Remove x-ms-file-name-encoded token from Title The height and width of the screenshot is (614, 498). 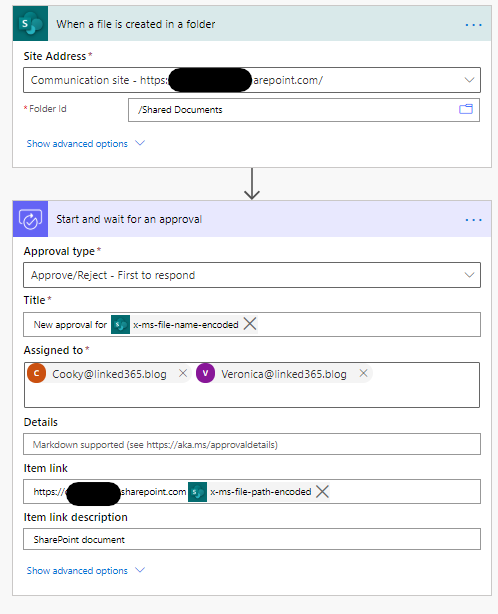pos(250,324)
